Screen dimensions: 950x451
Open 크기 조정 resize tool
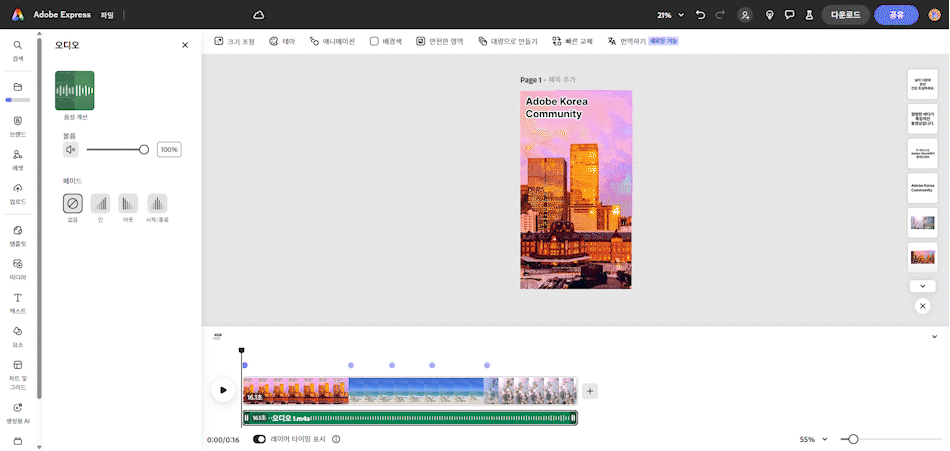click(x=234, y=41)
